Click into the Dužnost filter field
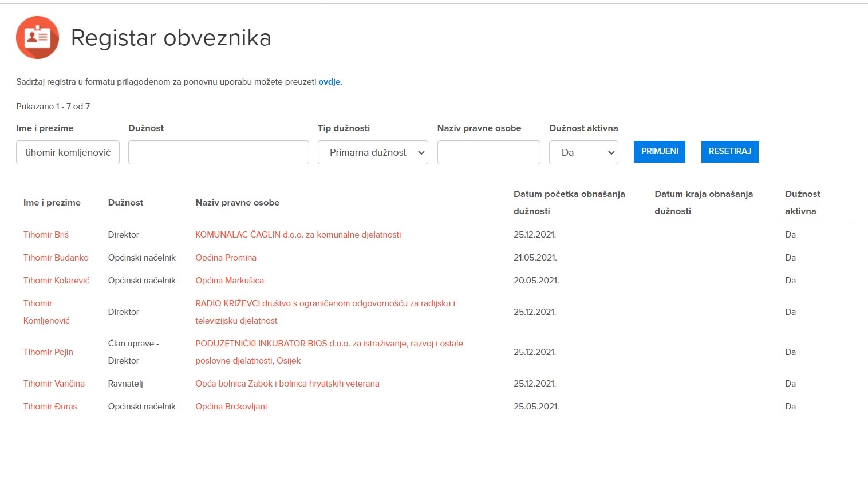This screenshot has height=489, width=868. point(218,152)
